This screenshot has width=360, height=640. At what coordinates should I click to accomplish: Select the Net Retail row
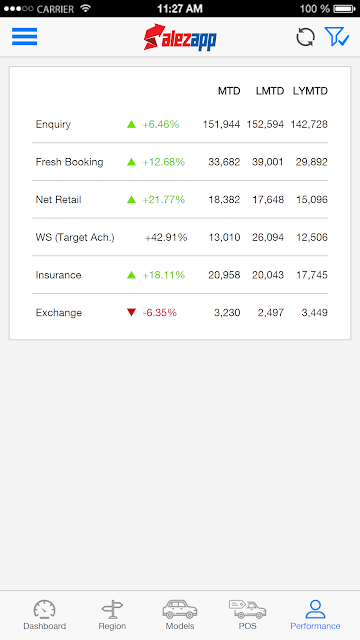[180, 200]
